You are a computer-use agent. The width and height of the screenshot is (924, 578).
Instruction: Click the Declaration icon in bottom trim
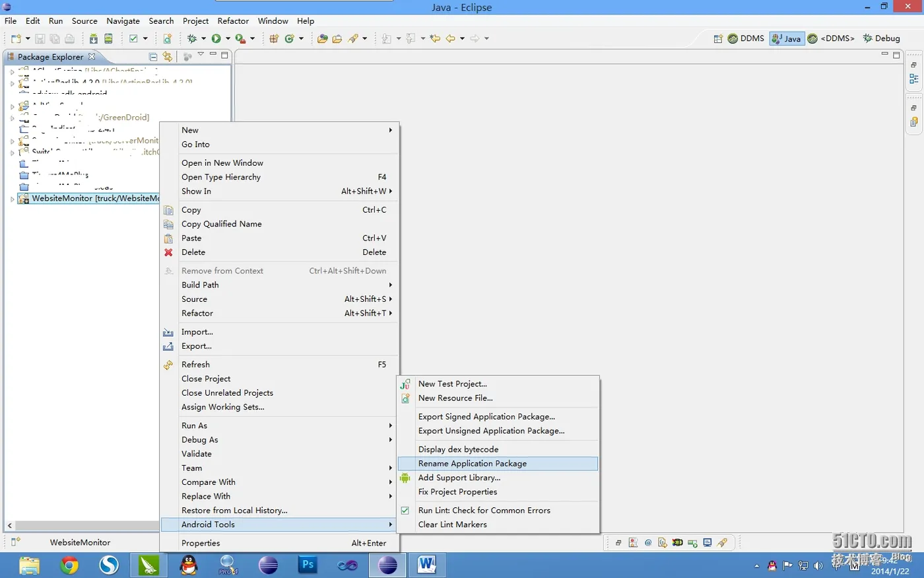(x=663, y=543)
